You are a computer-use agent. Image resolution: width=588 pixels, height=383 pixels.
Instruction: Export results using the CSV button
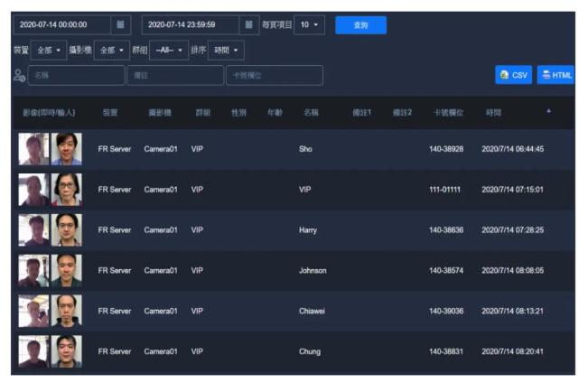[x=514, y=75]
